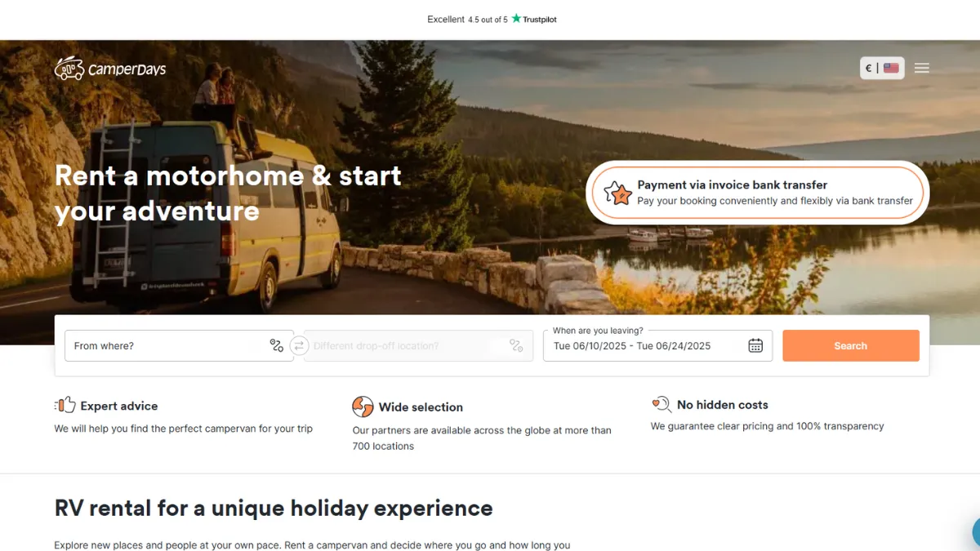Click the Trustpilot star icon
Screen dimensions: 980x551
pos(516,18)
